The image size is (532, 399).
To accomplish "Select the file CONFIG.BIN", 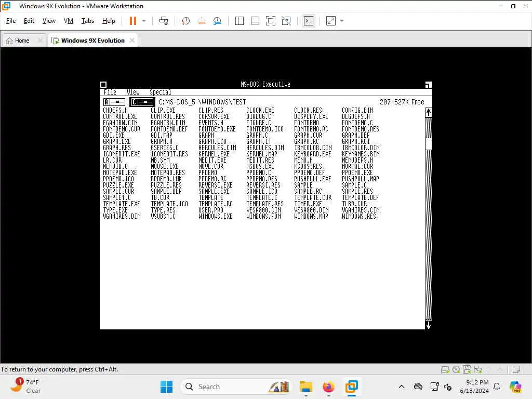I will 357,111.
